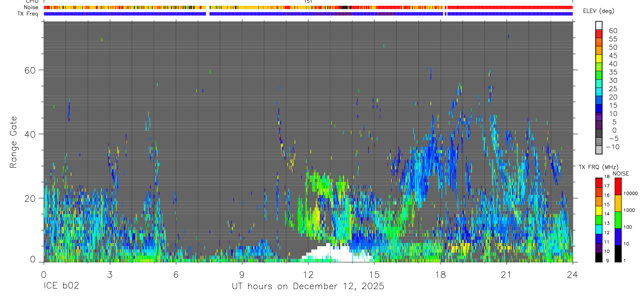Click the white top swatch of ELEV colorbar
The width and height of the screenshot is (644, 297).
(x=599, y=25)
